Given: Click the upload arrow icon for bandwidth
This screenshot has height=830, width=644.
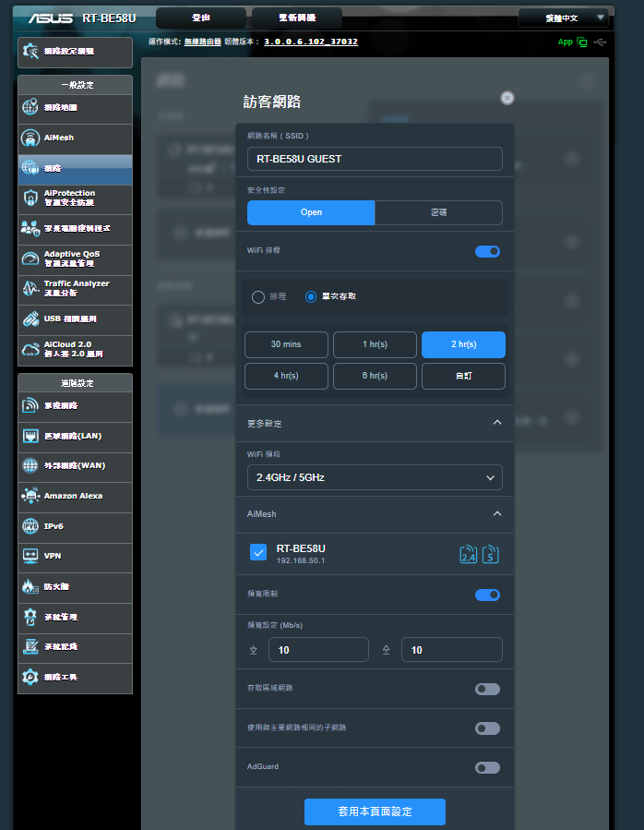Looking at the screenshot, I should [387, 650].
